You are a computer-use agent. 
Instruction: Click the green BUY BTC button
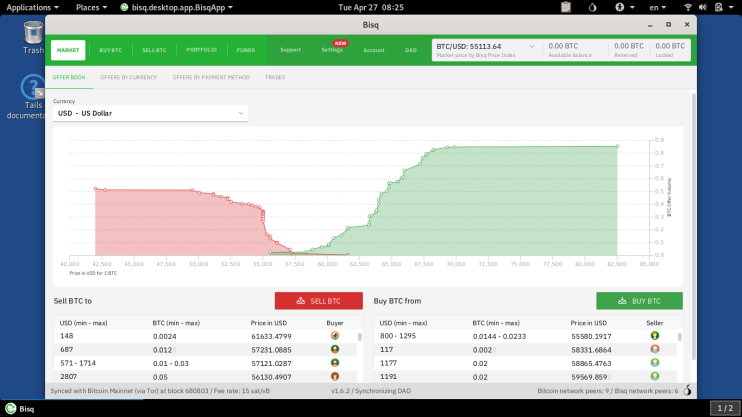click(639, 301)
